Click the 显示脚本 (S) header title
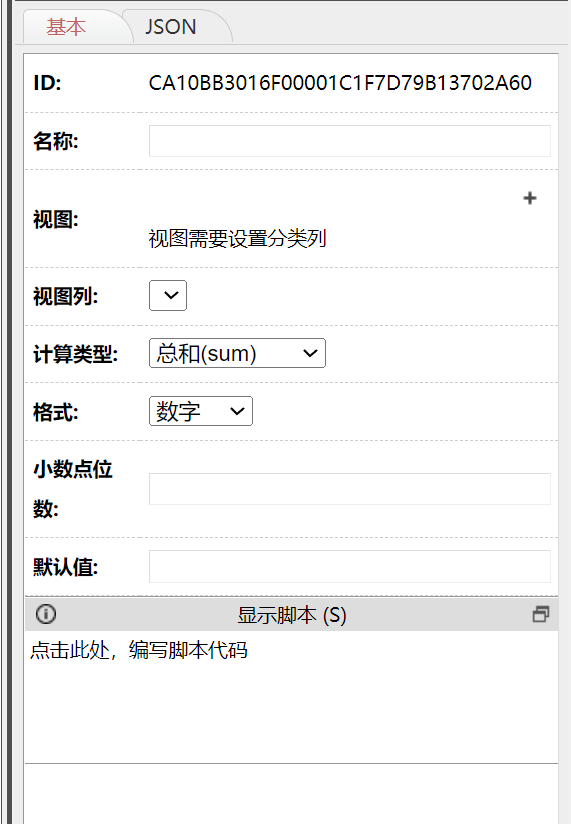 click(x=292, y=615)
